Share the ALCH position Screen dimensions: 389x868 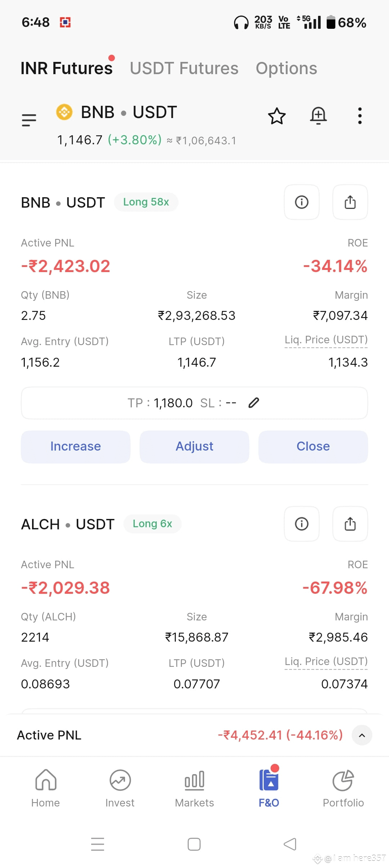pyautogui.click(x=350, y=524)
